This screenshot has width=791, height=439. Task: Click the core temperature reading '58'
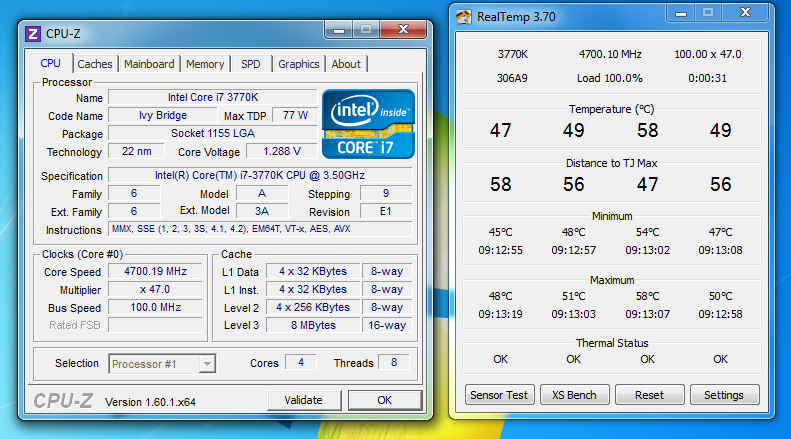coord(647,130)
